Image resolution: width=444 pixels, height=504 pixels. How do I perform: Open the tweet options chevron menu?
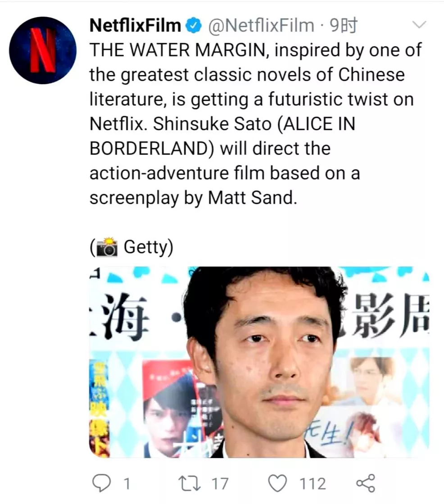pos(419,24)
